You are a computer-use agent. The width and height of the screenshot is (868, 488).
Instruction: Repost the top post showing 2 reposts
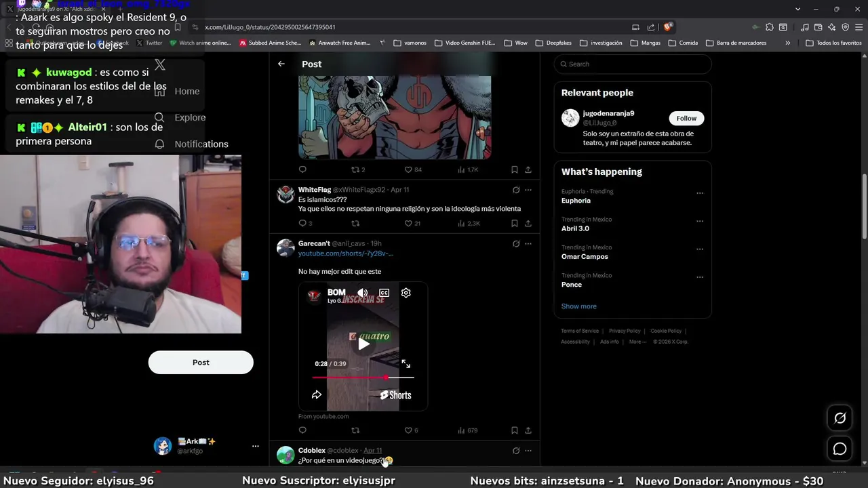click(358, 169)
